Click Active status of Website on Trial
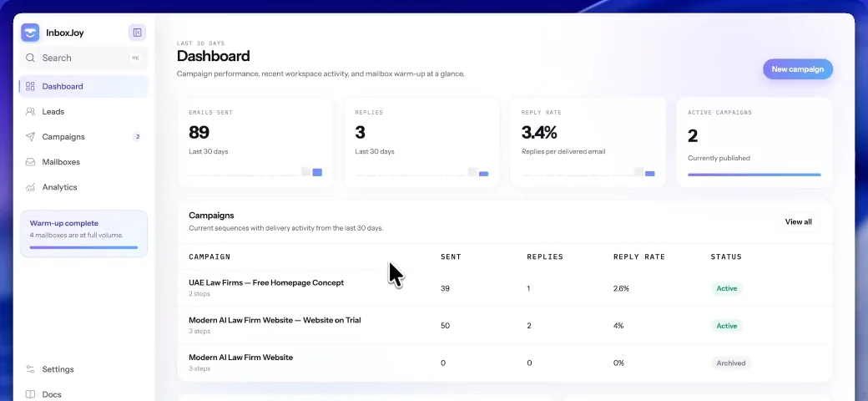Image resolution: width=868 pixels, height=401 pixels. pyautogui.click(x=727, y=326)
